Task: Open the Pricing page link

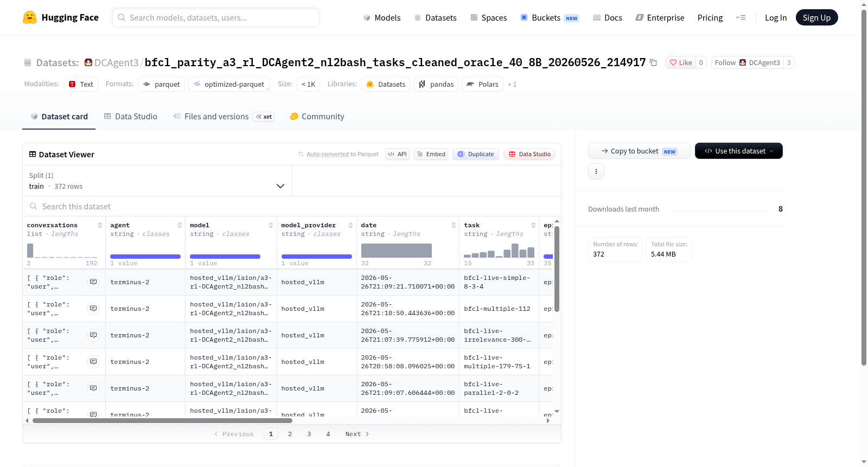Action: point(710,18)
